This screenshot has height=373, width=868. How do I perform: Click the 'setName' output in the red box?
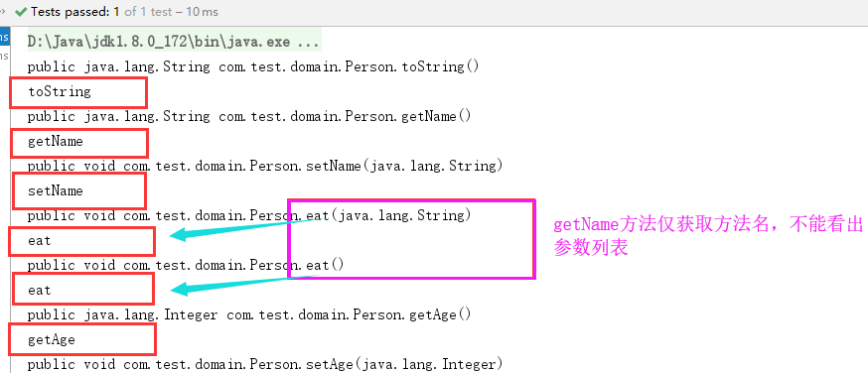[56, 191]
